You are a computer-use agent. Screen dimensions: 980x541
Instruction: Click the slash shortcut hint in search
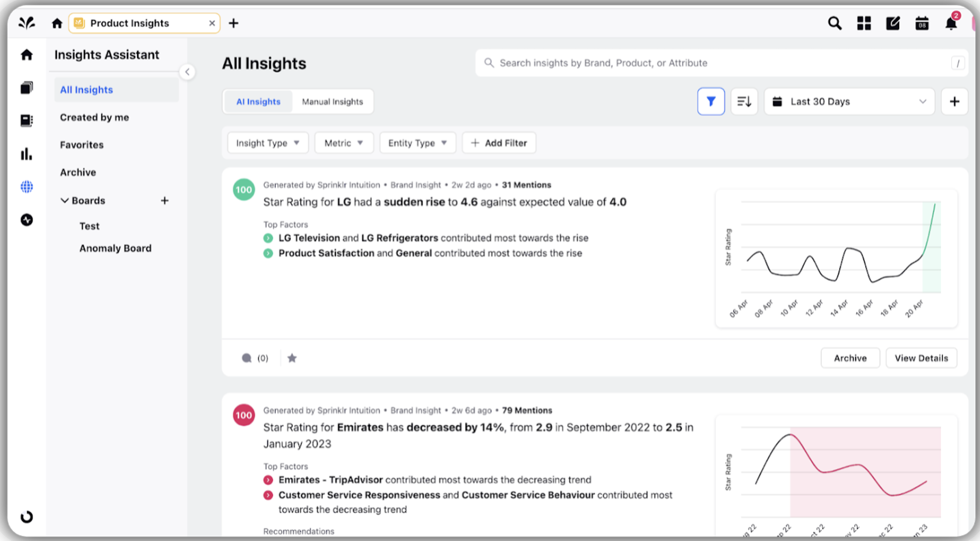click(958, 63)
